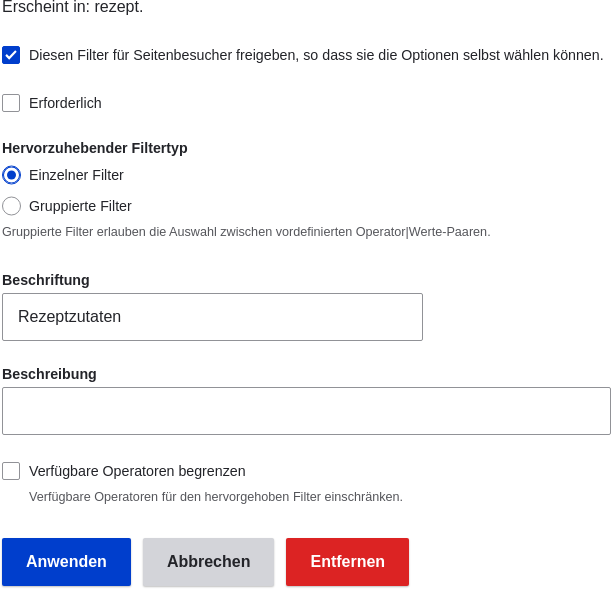Click the grouped filters help description text
Screen dimensions: 611x589
point(246,232)
